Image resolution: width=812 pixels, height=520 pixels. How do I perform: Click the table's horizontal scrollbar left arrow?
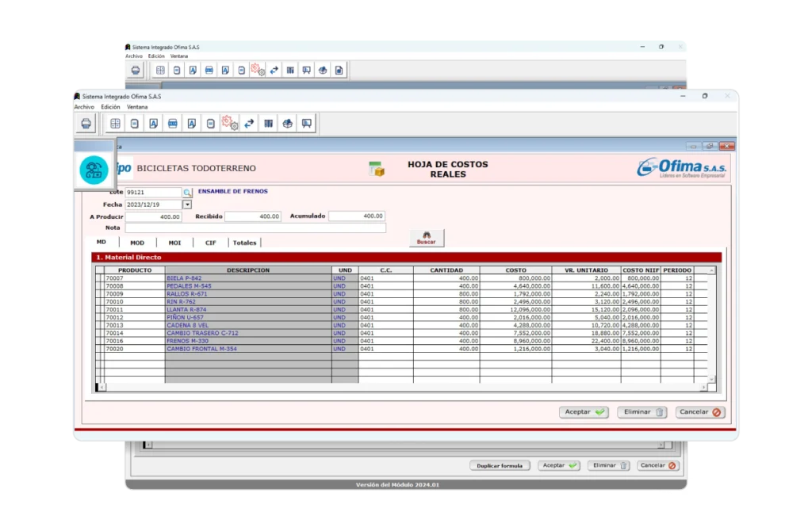[101, 388]
